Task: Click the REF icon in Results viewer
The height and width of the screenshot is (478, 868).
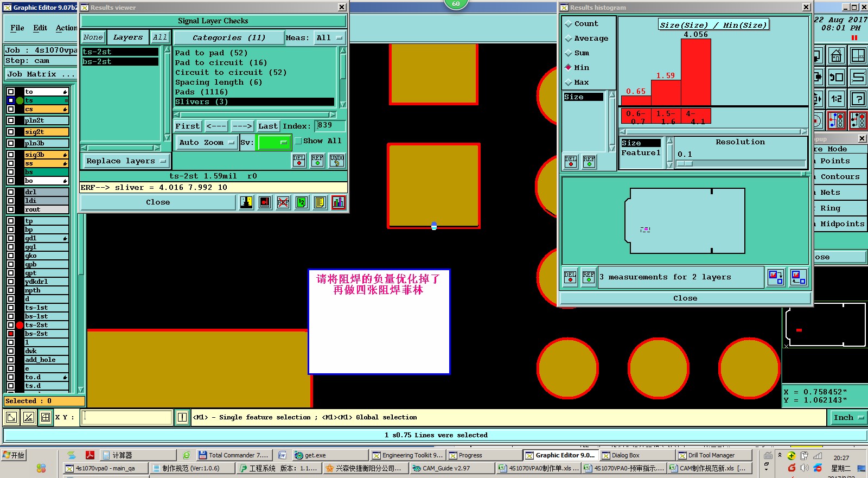Action: (x=317, y=161)
